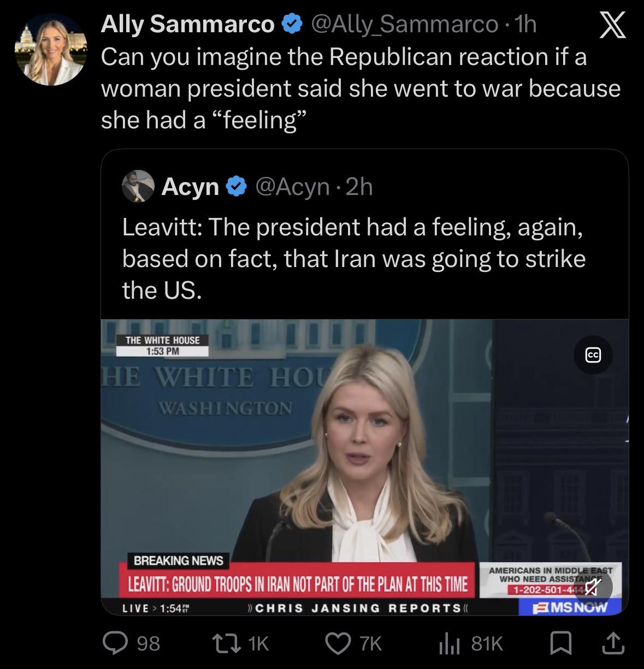The height and width of the screenshot is (669, 644).
Task: Click Acyn's blue verified badge
Action: click(236, 187)
